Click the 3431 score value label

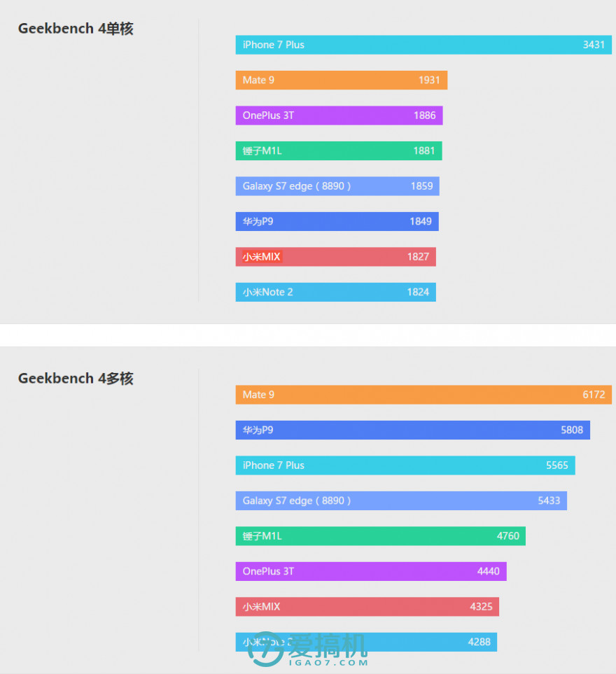pos(594,45)
